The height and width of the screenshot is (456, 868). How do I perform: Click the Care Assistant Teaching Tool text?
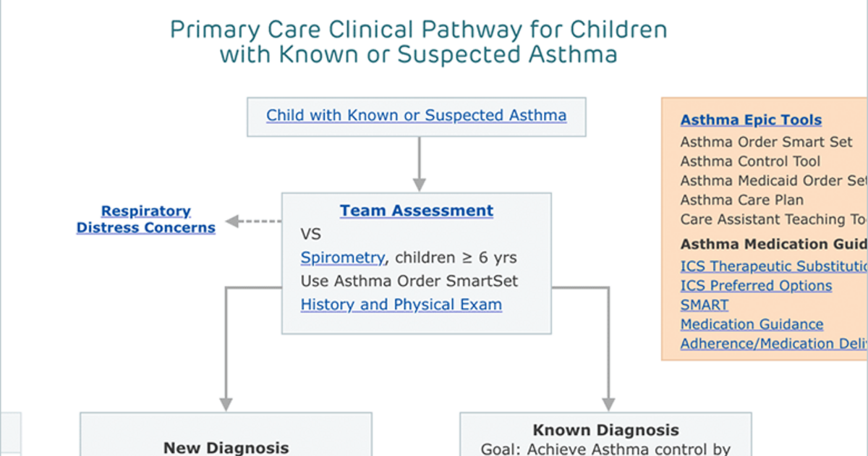774,219
